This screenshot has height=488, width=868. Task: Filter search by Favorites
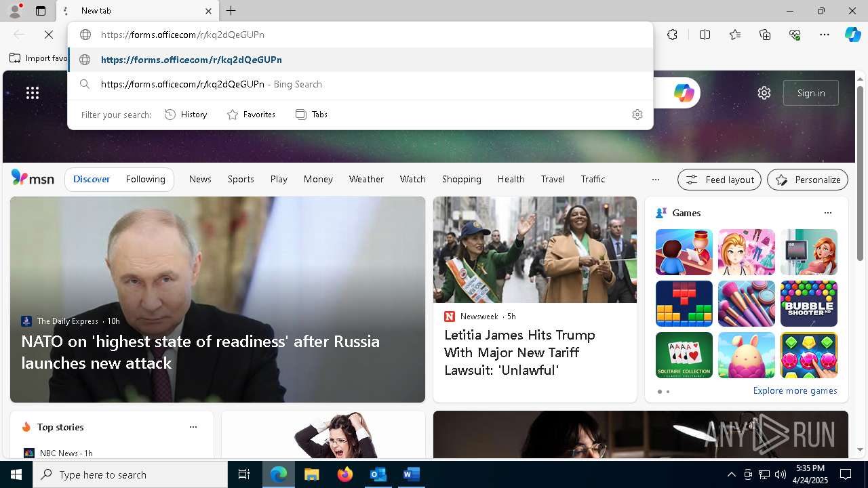(251, 115)
